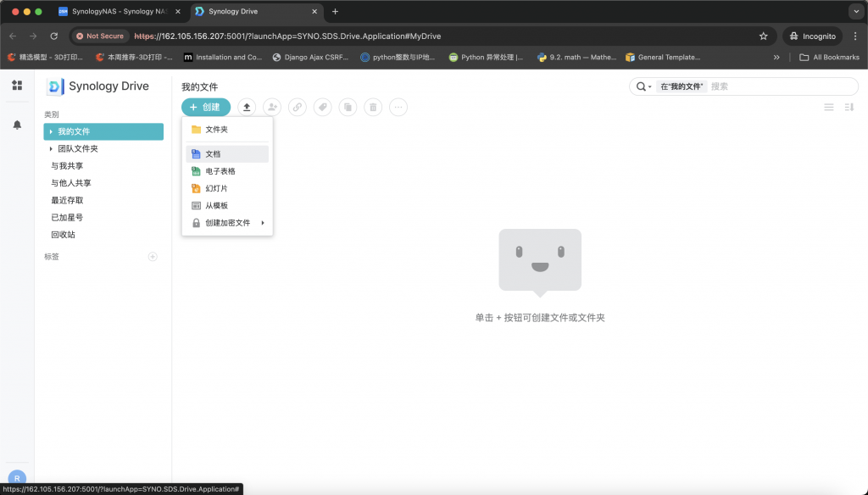The image size is (868, 495).
Task: Click the label tag toolbar icon
Action: 322,107
